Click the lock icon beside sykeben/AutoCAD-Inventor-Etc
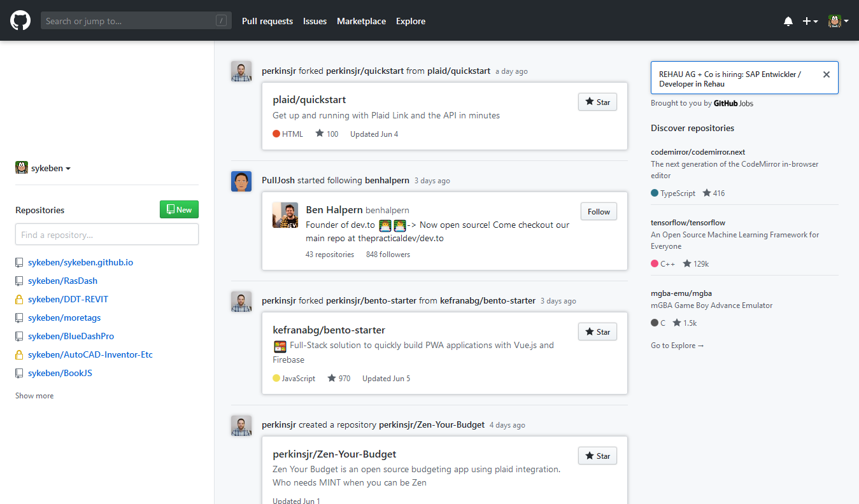 19,354
